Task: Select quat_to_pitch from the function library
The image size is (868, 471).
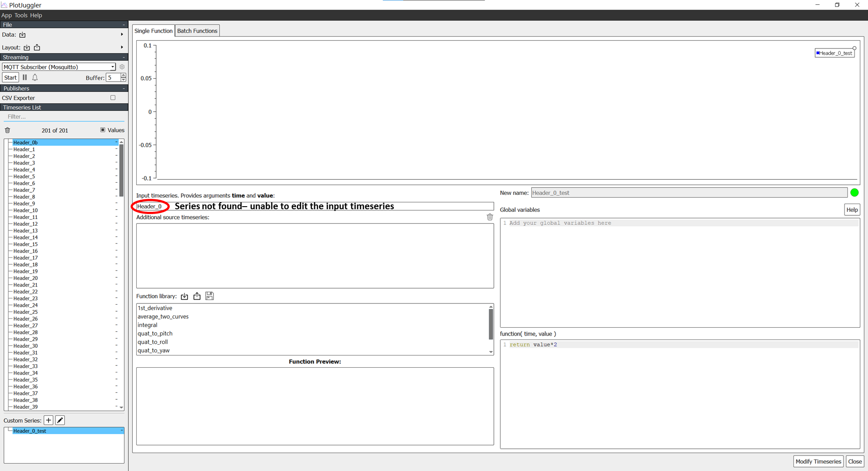Action: coord(155,333)
